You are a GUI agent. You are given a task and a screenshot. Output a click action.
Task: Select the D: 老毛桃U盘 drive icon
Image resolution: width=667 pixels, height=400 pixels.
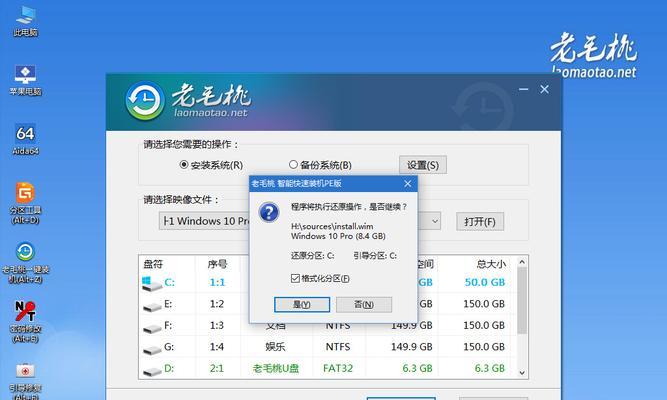click(x=152, y=371)
